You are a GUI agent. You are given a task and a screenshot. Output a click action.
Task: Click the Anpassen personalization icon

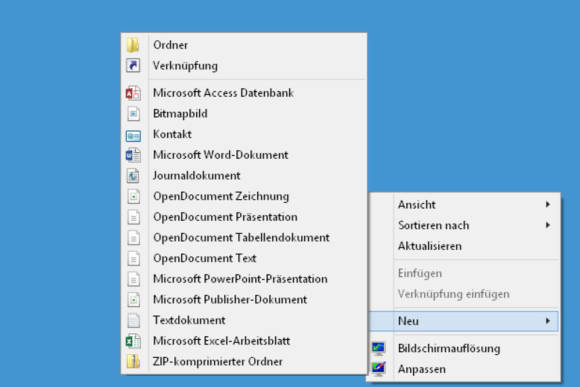[x=378, y=369]
